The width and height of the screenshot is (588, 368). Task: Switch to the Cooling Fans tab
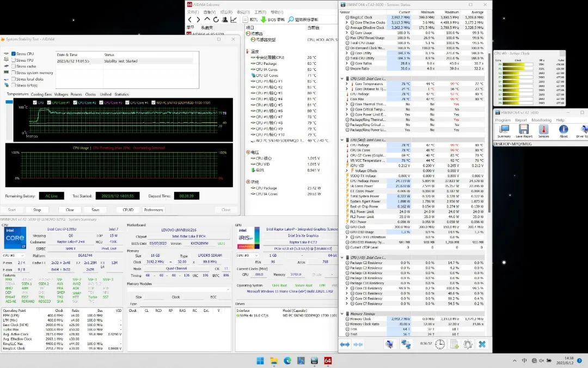click(x=41, y=94)
